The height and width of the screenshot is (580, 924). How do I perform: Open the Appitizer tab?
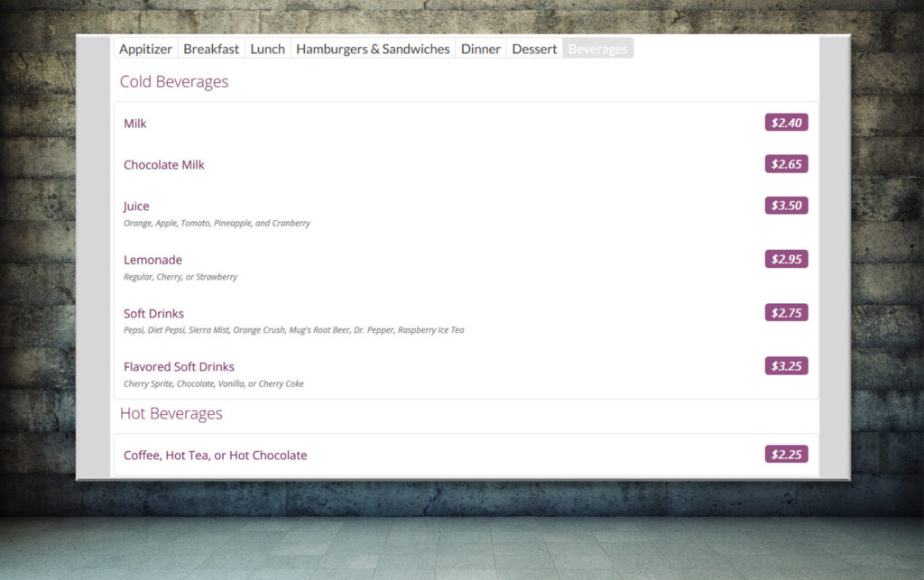pyautogui.click(x=145, y=49)
